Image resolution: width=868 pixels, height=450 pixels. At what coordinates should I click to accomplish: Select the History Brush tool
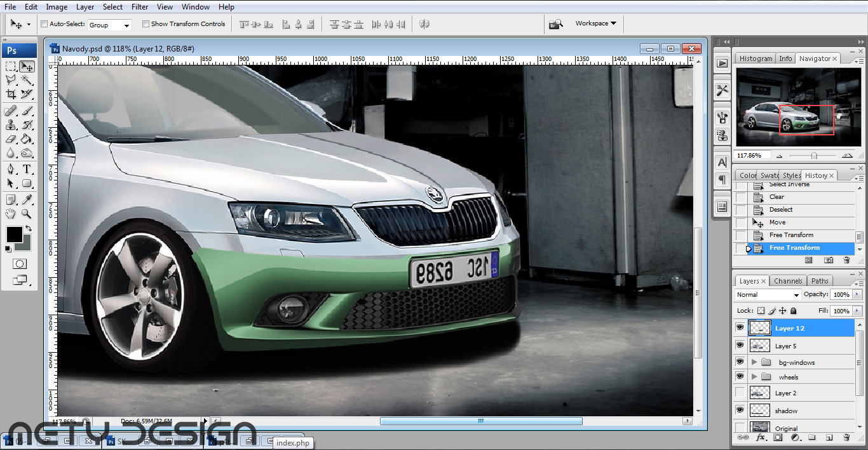pyautogui.click(x=27, y=125)
